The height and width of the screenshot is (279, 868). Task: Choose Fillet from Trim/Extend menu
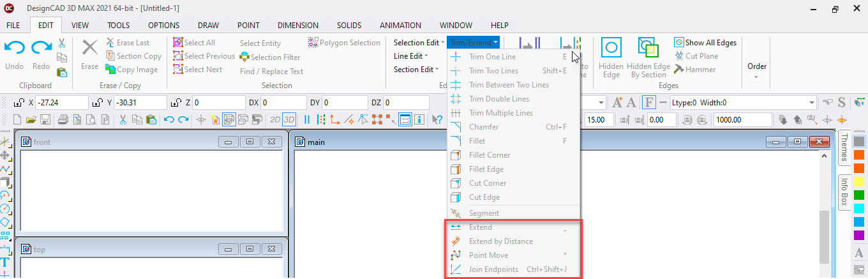[477, 141]
